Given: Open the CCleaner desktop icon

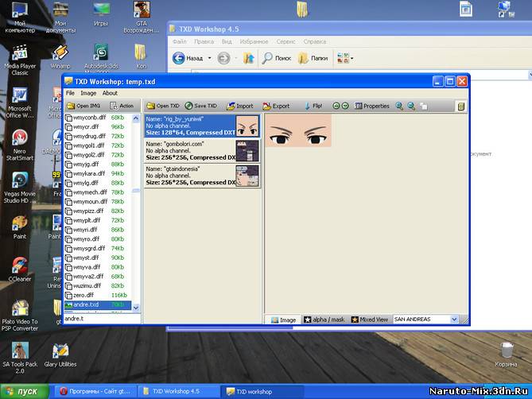Looking at the screenshot, I should click(20, 270).
